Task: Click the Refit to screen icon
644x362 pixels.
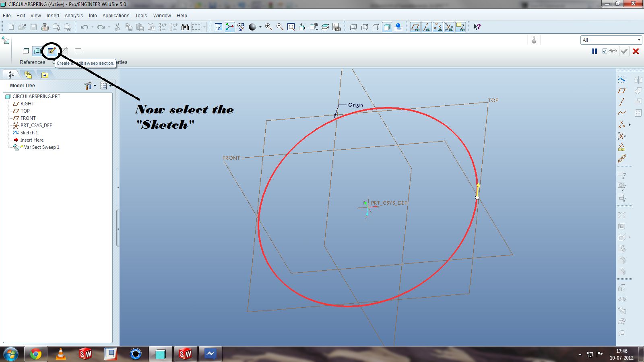Action: [x=291, y=27]
